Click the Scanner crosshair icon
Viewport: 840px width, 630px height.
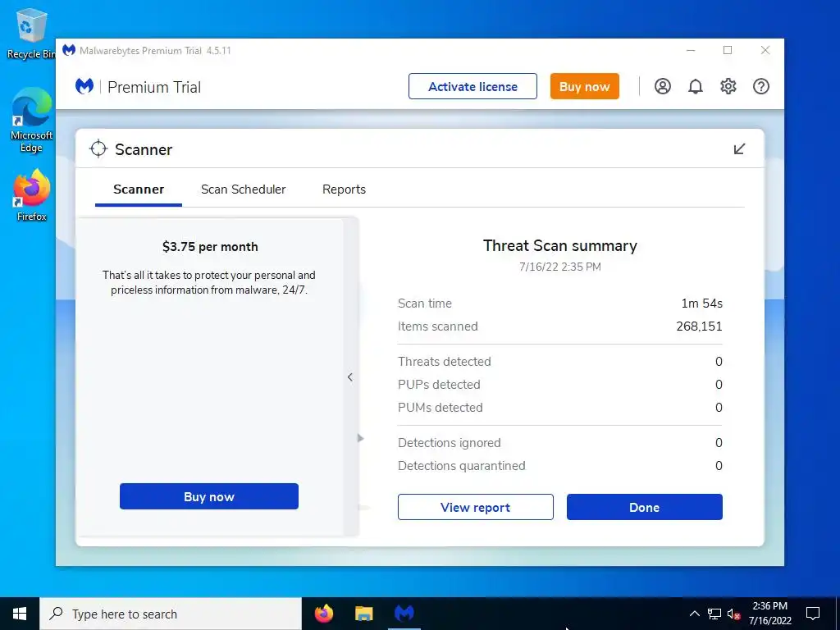pyautogui.click(x=98, y=149)
